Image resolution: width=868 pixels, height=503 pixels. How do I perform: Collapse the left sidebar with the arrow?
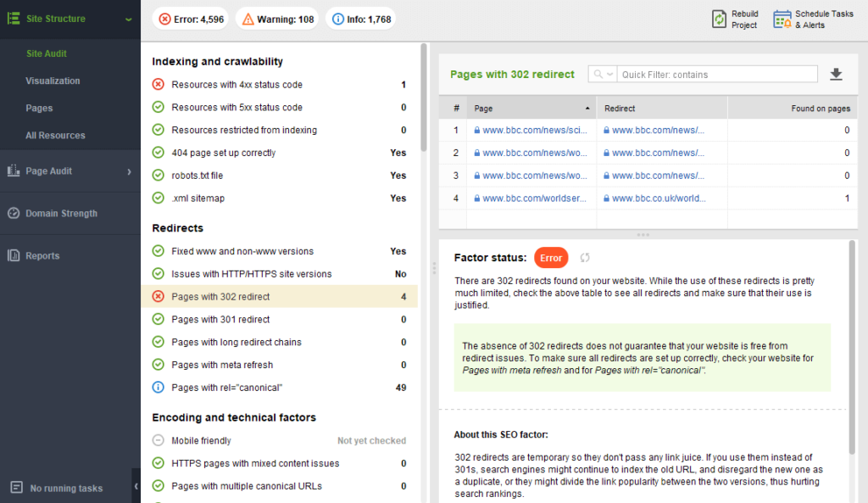tap(136, 486)
